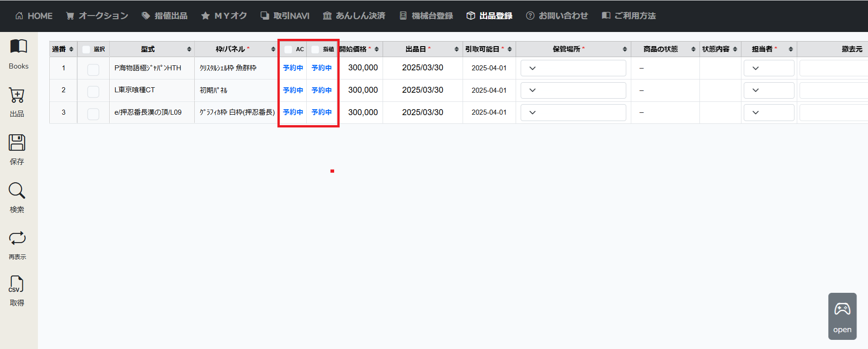Click the お問い合わせ question icon
Image resolution: width=868 pixels, height=349 pixels.
pyautogui.click(x=530, y=16)
